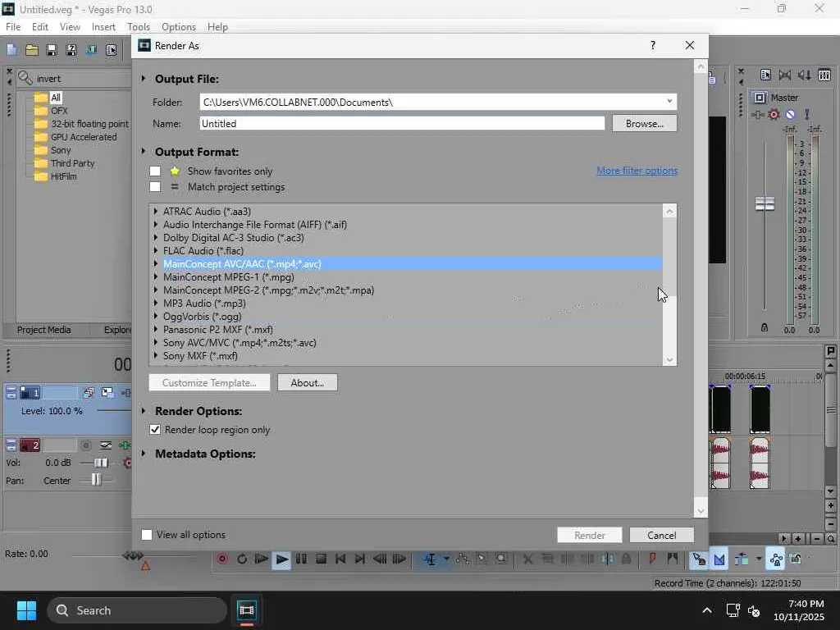Uncheck Render loop region only
840x630 pixels.
[155, 430]
